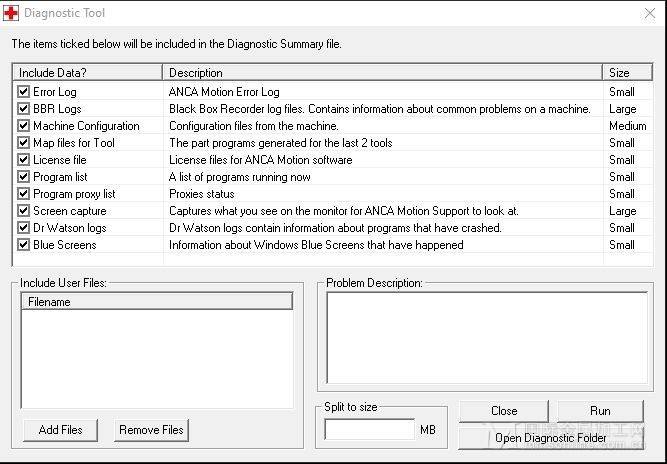Screen dimensions: 667x464
Task: Click 'Captures what you see on the monitor' text
Action: (x=344, y=211)
